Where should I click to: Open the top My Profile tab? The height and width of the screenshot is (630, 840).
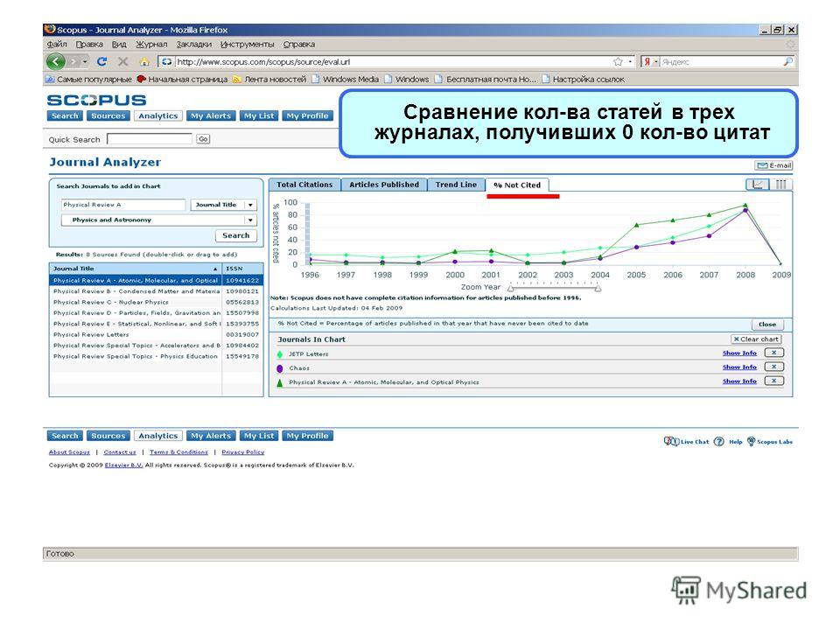coord(307,115)
